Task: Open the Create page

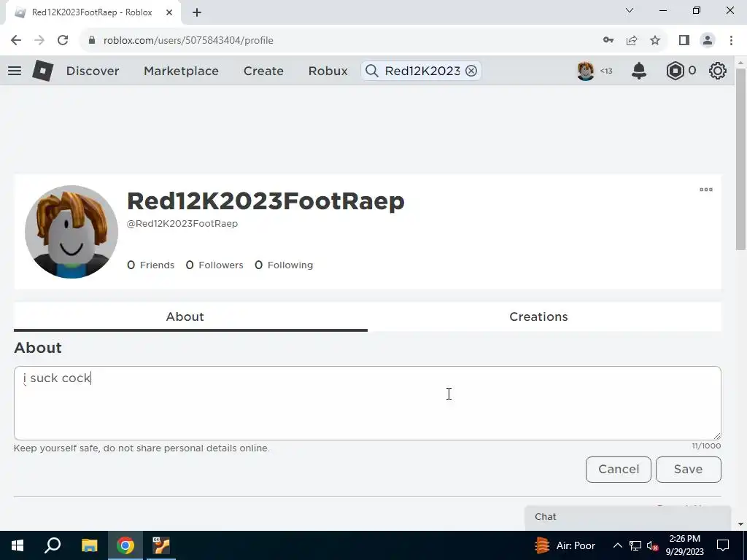Action: coord(263,71)
